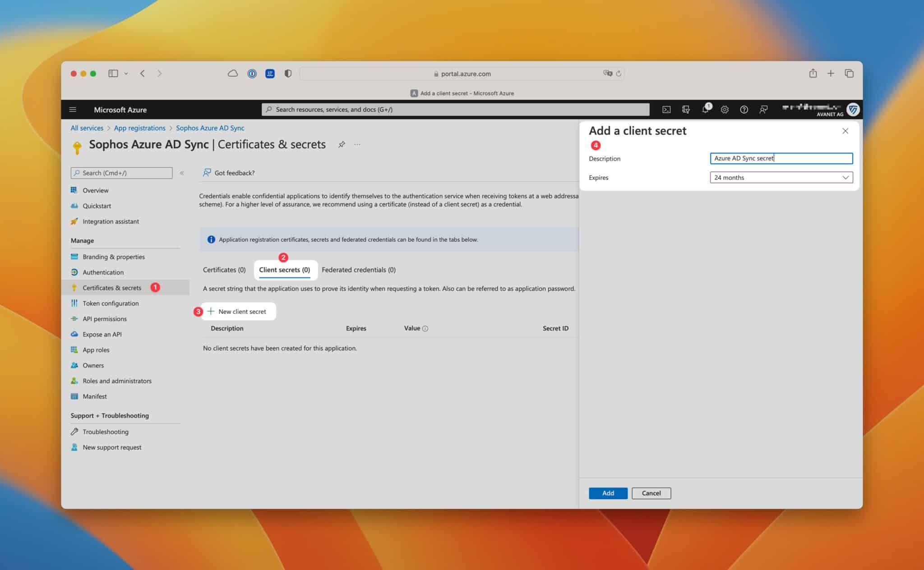Open API permissions from the Manage menu
Image resolution: width=924 pixels, height=570 pixels.
click(104, 318)
